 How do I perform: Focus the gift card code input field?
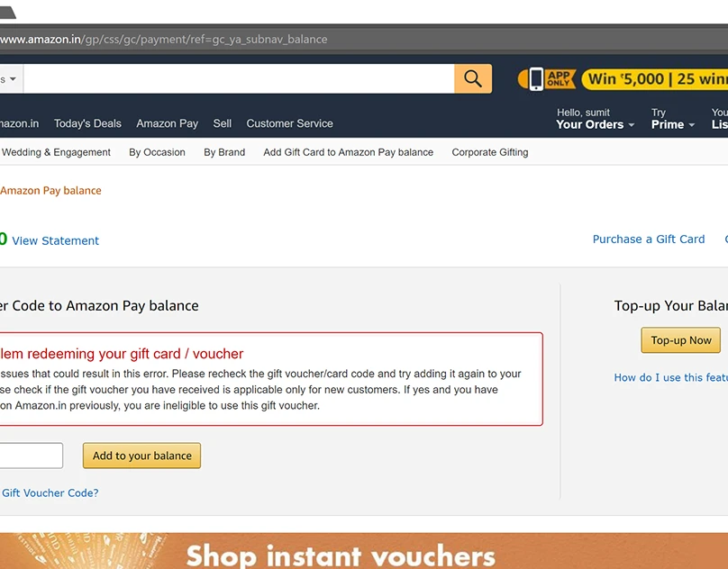pos(31,456)
